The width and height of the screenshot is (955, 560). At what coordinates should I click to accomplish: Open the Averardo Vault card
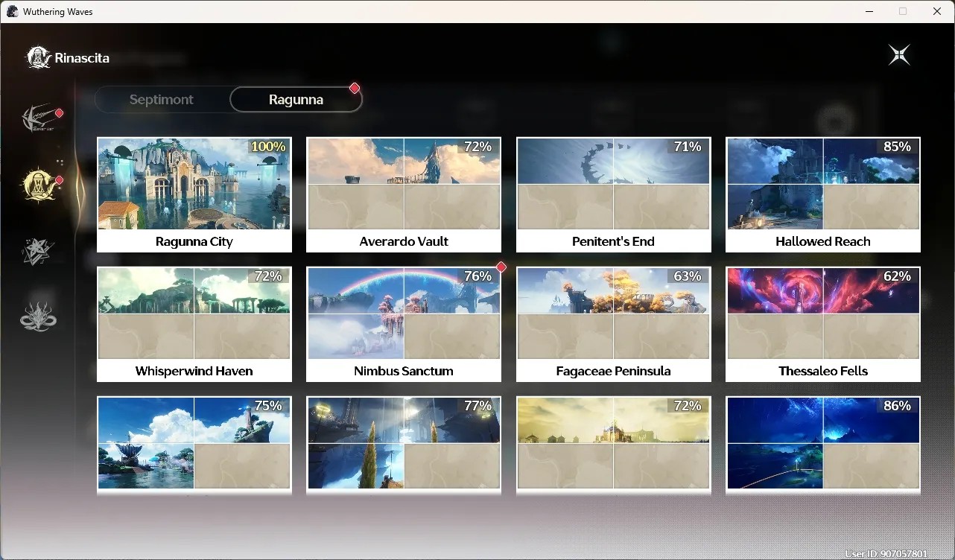point(404,194)
